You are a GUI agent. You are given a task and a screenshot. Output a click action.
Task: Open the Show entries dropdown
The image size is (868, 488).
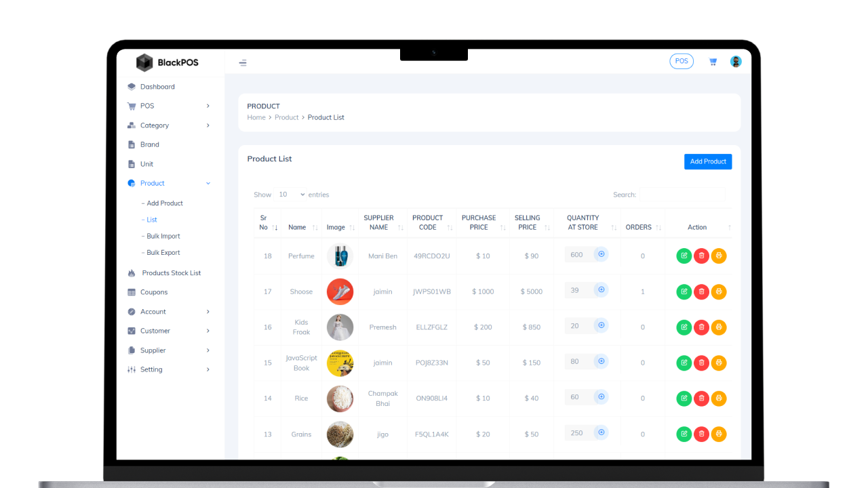290,195
